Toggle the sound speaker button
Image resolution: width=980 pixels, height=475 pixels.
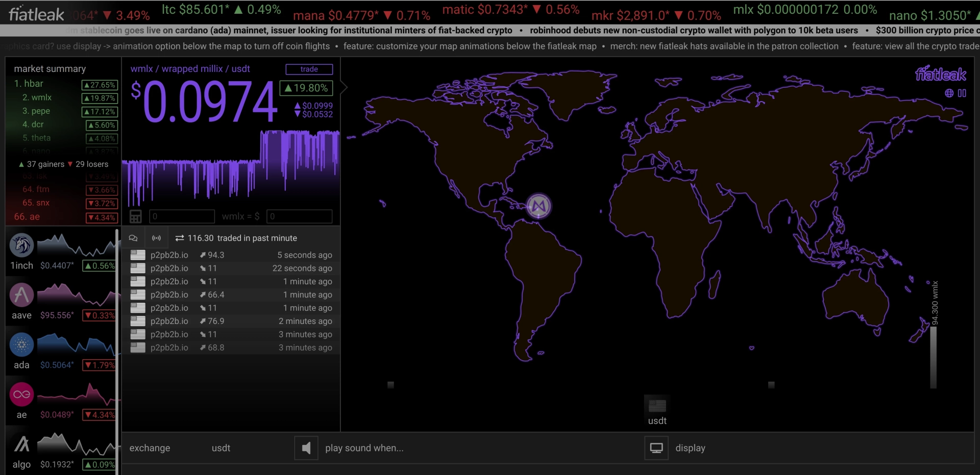point(306,448)
